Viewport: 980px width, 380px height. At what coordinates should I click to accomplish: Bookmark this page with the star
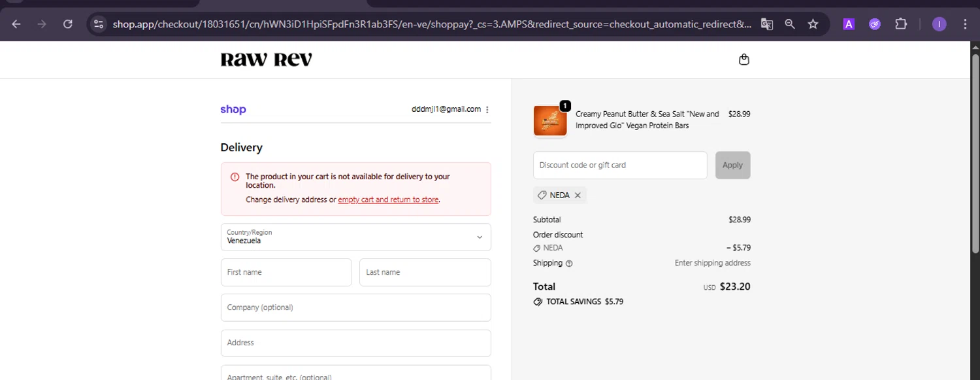813,24
